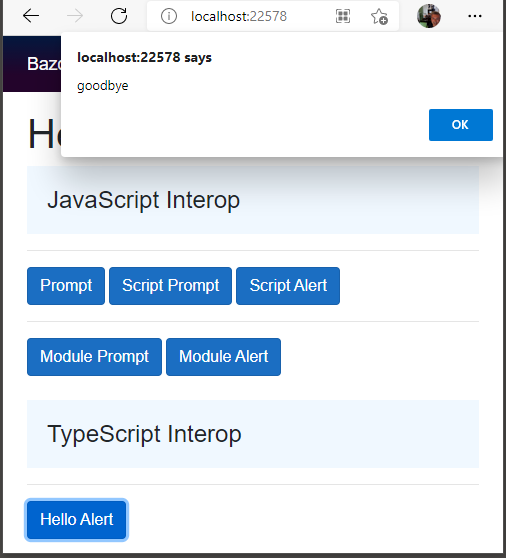Click the browser forward arrow

pyautogui.click(x=75, y=16)
